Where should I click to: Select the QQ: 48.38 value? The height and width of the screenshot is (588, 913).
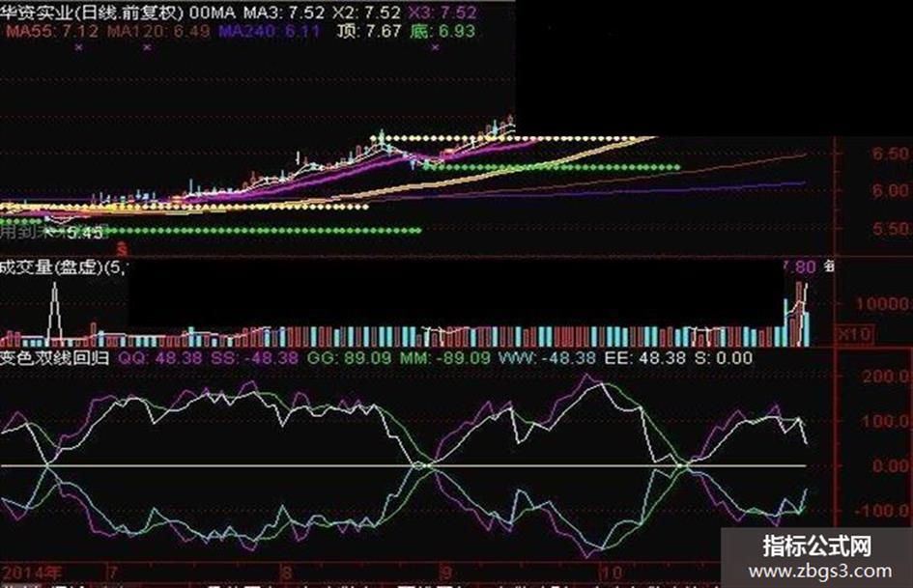[x=160, y=358]
